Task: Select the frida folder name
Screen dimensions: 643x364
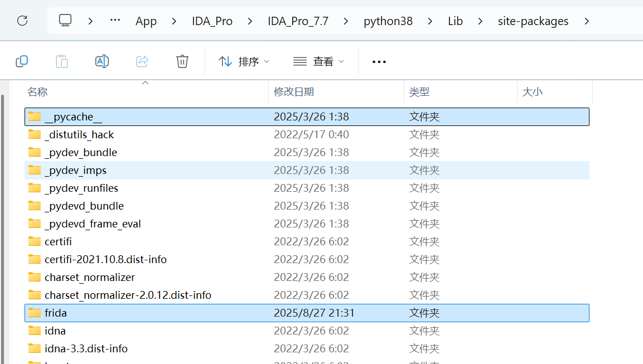Action: (x=55, y=313)
